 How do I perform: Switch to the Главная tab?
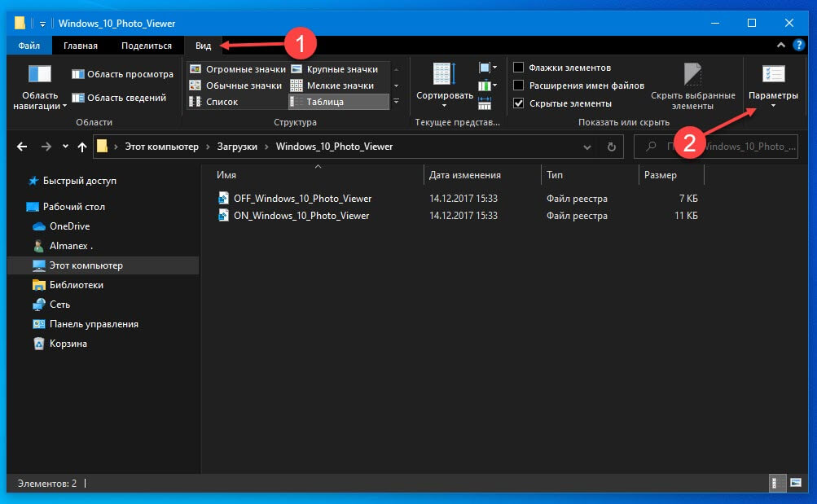[81, 46]
